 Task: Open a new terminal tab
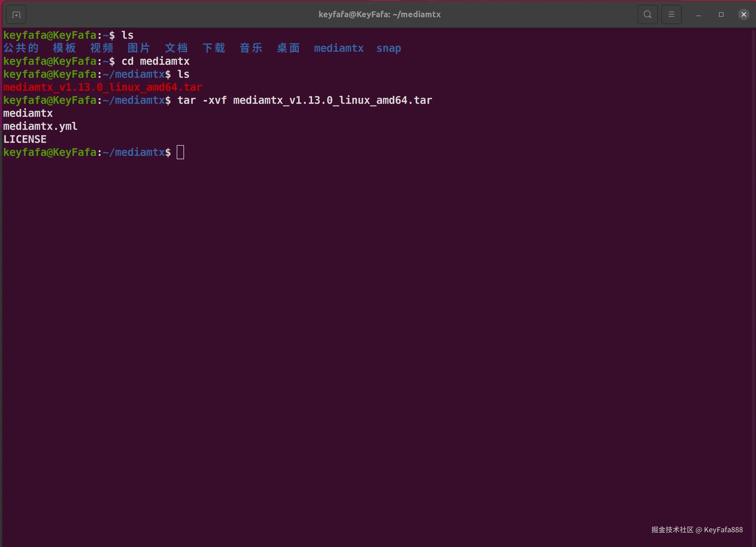click(16, 15)
